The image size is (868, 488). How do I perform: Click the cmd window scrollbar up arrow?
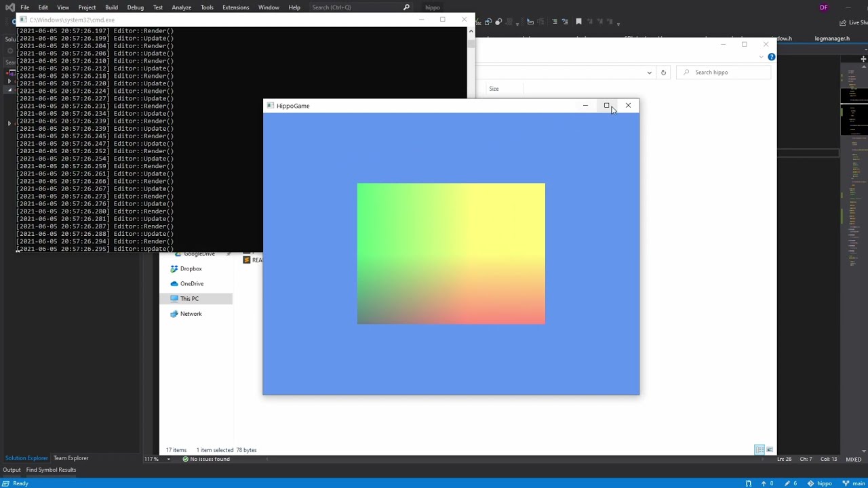(471, 30)
